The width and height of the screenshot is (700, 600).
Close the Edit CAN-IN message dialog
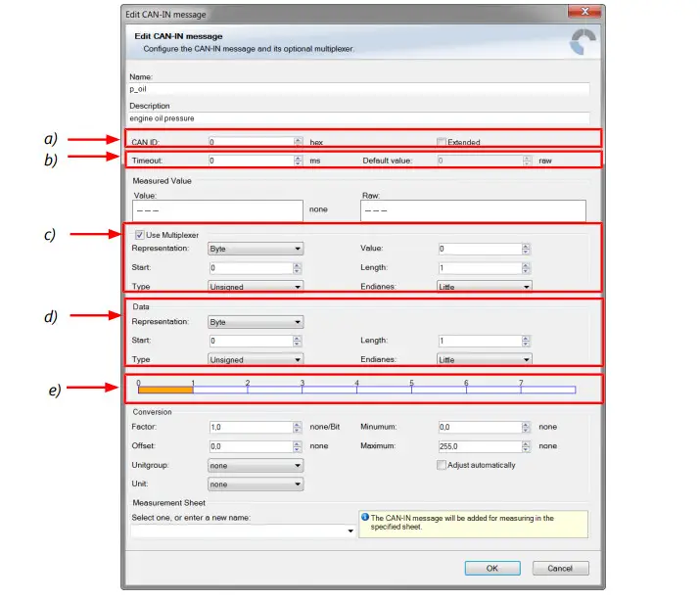584,11
